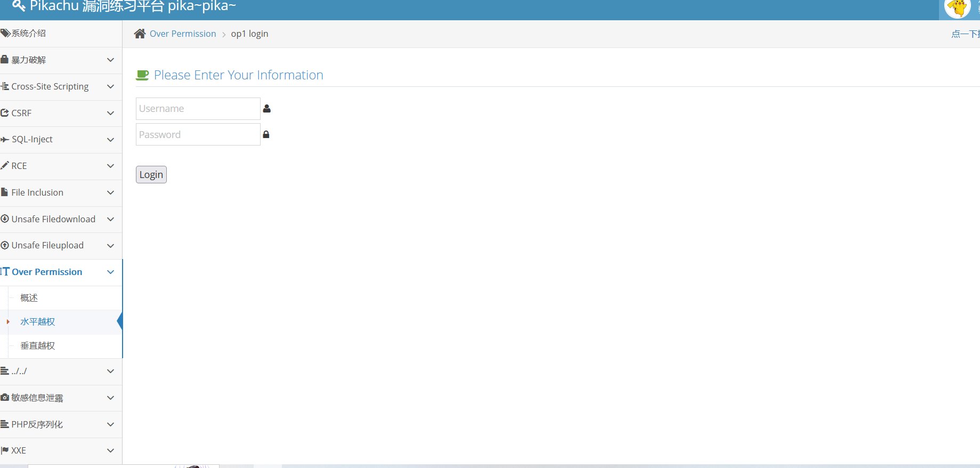Screen dimensions: 980x468
Task: Click the lock icon beside Password field
Action: [x=266, y=135]
